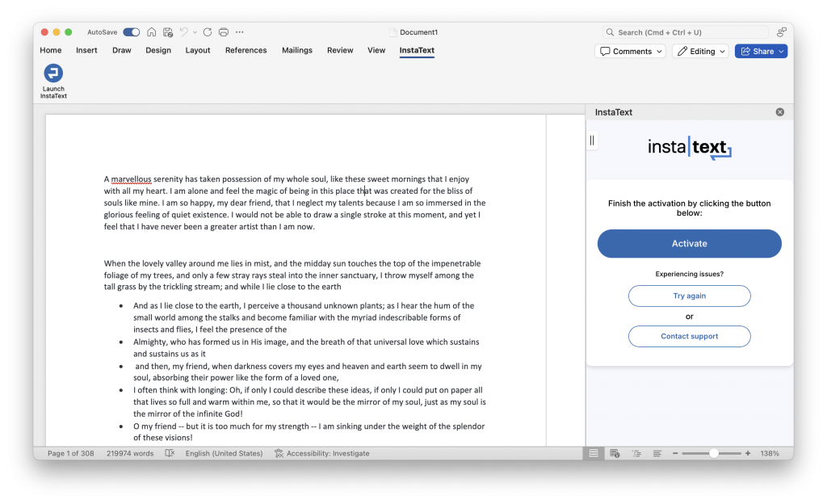
Task: Click the Redo arrow icon
Action: tap(208, 32)
